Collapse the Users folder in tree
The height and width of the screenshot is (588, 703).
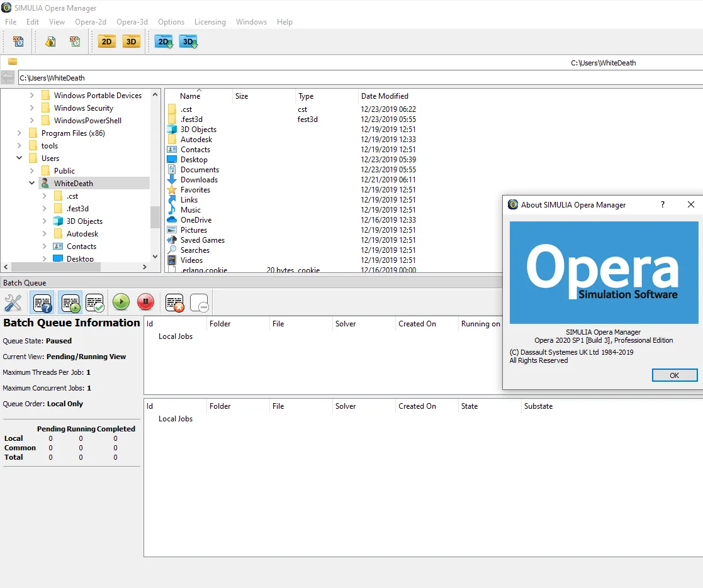[x=20, y=158]
